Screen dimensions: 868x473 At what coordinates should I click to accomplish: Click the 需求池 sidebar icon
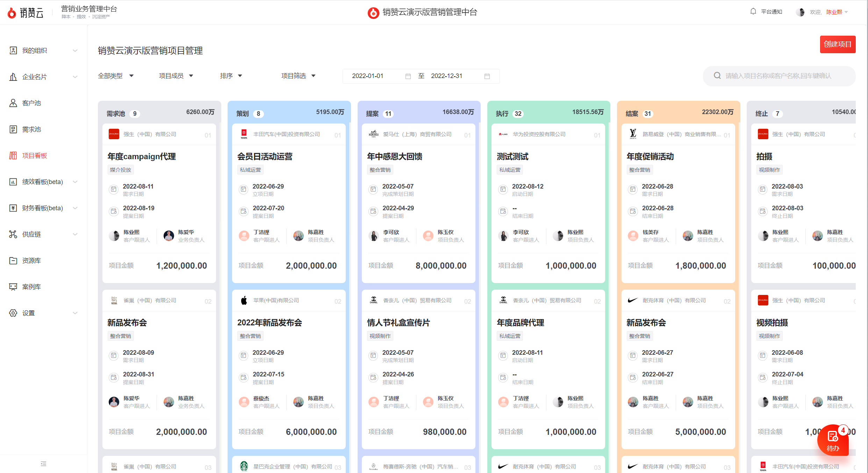(13, 129)
